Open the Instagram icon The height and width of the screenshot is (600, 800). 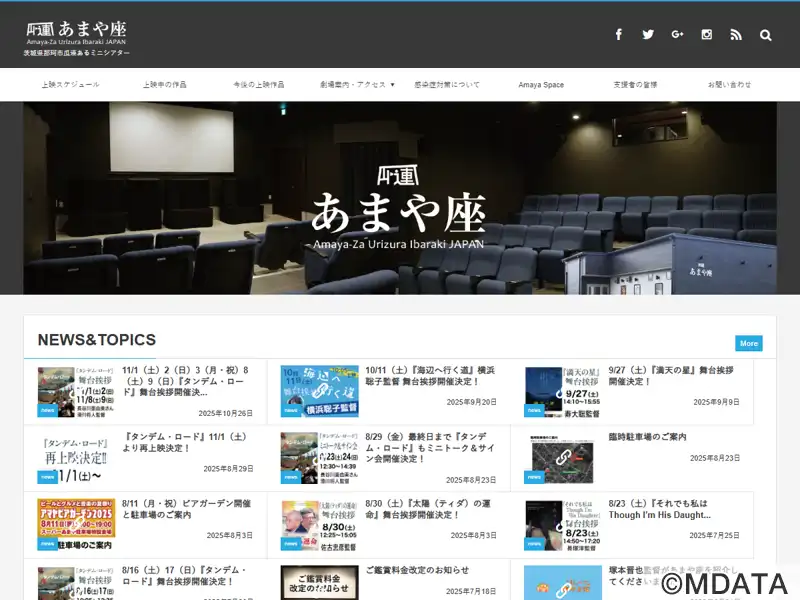[x=707, y=35]
